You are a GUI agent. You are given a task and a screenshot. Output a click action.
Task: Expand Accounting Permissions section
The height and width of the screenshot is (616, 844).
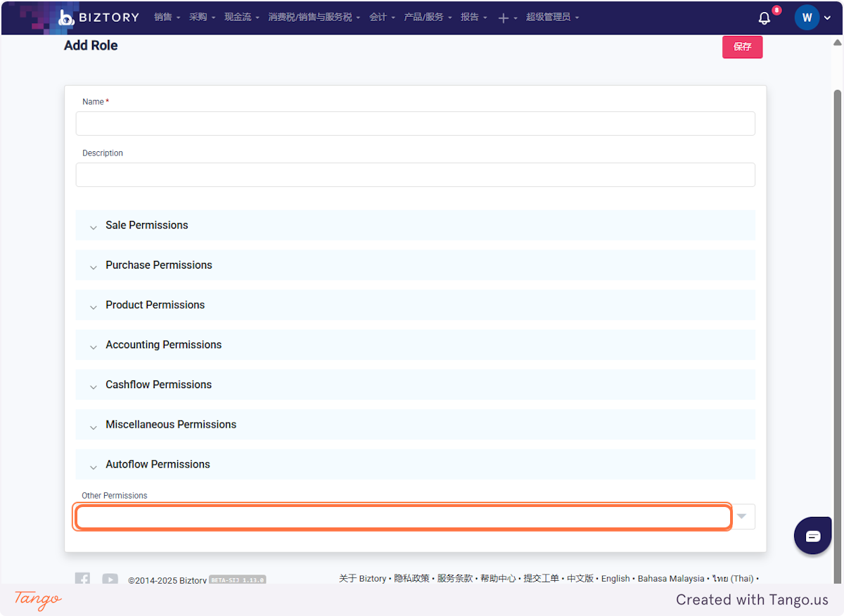pyautogui.click(x=415, y=345)
